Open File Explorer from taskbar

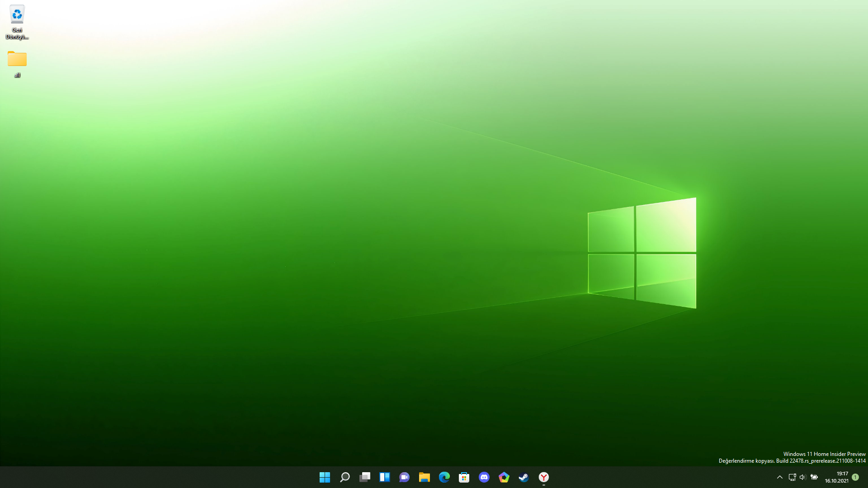pos(424,477)
